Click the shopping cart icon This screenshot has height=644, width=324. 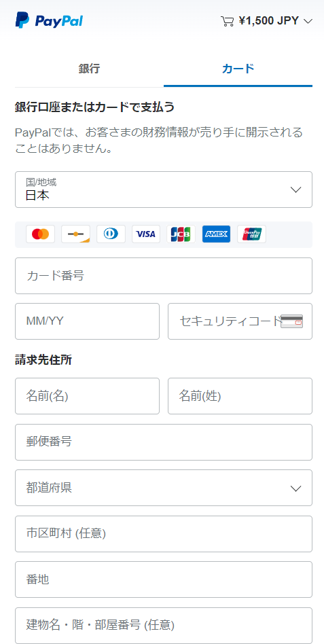coord(227,21)
